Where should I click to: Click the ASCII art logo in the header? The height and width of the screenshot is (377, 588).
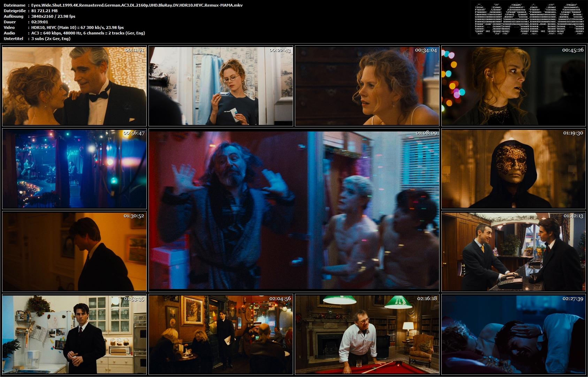(529, 19)
